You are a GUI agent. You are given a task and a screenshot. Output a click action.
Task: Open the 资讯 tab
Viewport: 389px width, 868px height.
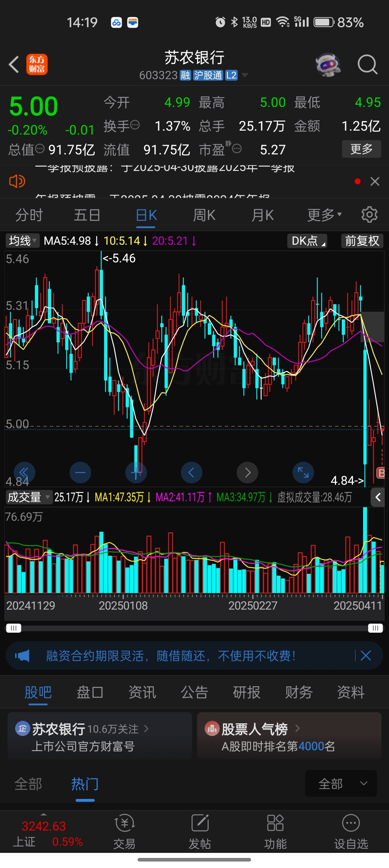click(142, 692)
